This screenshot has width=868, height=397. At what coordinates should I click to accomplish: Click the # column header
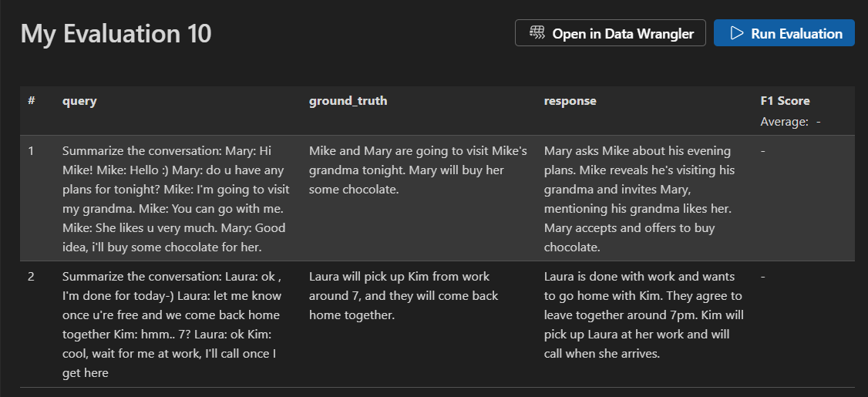click(31, 101)
